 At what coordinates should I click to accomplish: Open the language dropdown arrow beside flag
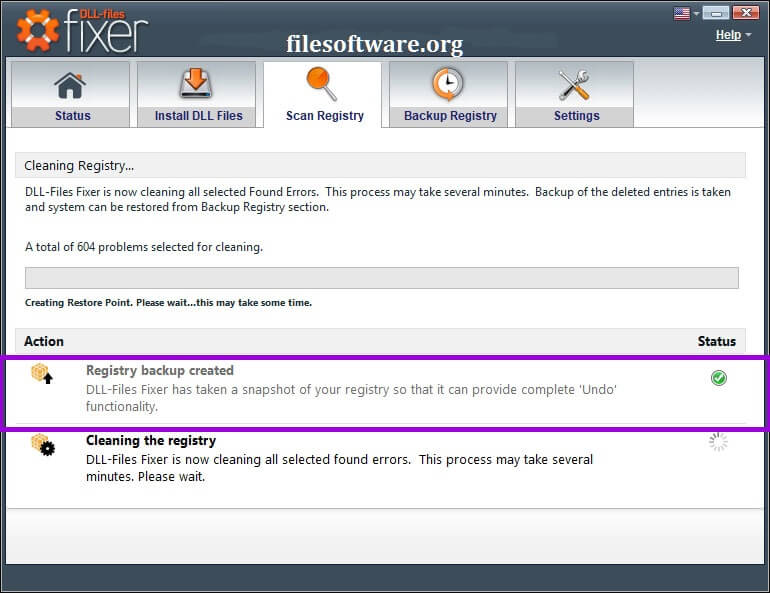(696, 14)
